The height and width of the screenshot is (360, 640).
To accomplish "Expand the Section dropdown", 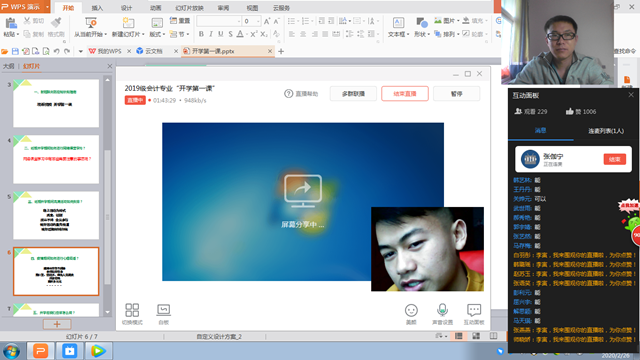I will tap(188, 34).
